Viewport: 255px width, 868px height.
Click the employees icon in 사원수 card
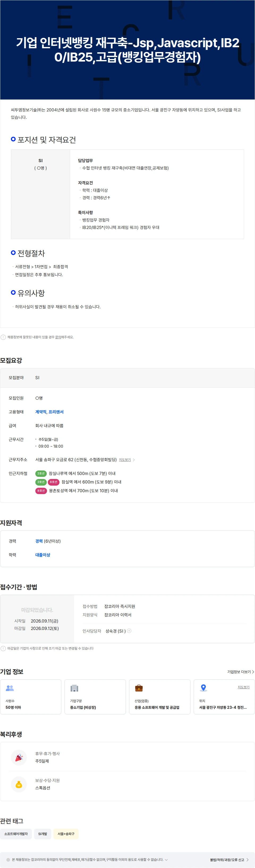pyautogui.click(x=10, y=688)
